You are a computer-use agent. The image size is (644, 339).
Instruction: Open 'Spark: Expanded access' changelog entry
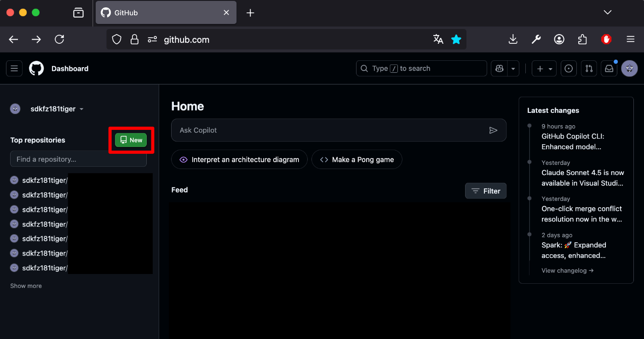pyautogui.click(x=574, y=250)
